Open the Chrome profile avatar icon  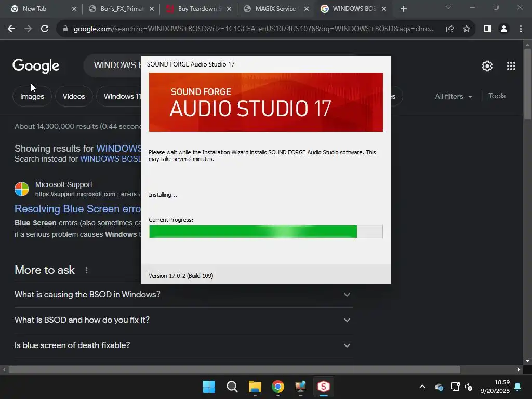click(x=504, y=29)
